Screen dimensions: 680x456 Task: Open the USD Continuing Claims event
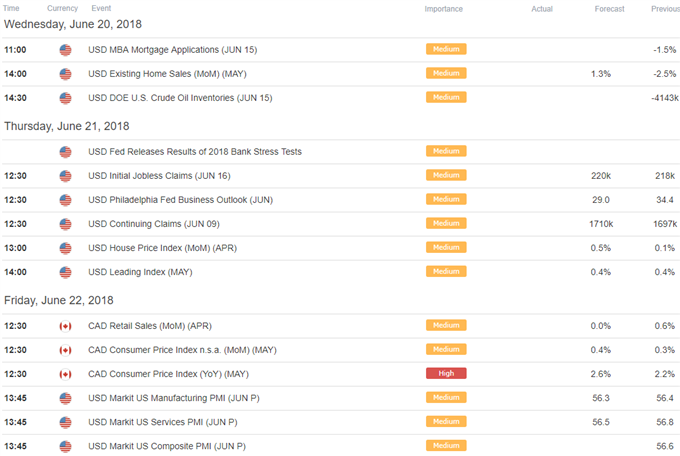click(154, 224)
